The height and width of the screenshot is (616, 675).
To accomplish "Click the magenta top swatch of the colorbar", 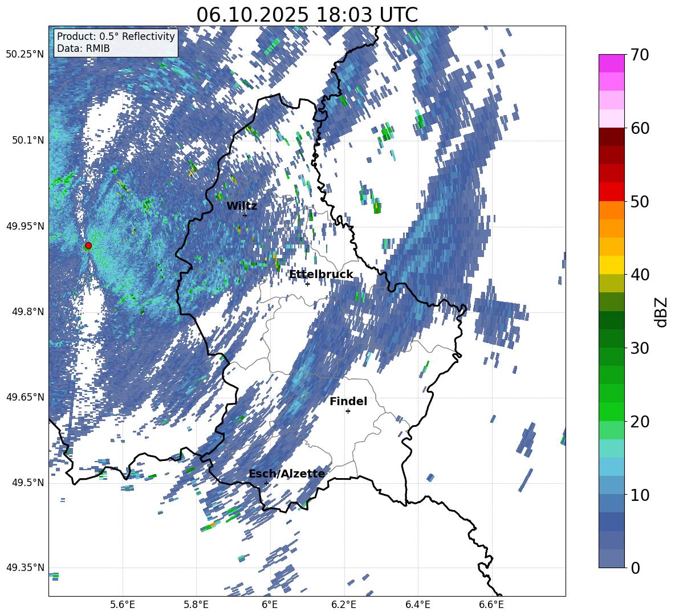I will coord(612,63).
